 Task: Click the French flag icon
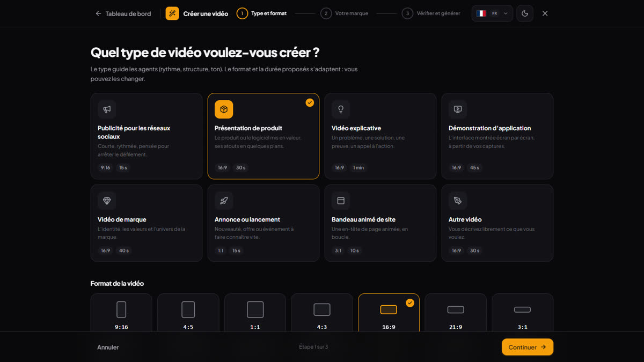point(481,13)
